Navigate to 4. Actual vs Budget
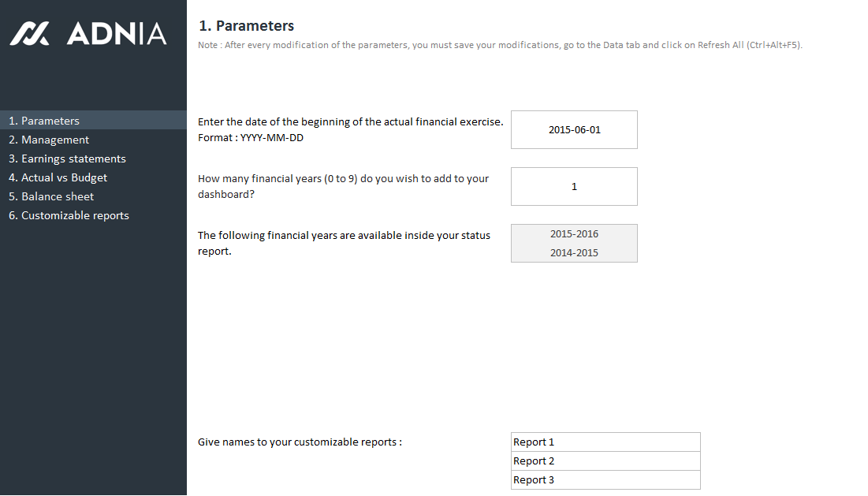Viewport: 868px width, 496px height. click(58, 177)
